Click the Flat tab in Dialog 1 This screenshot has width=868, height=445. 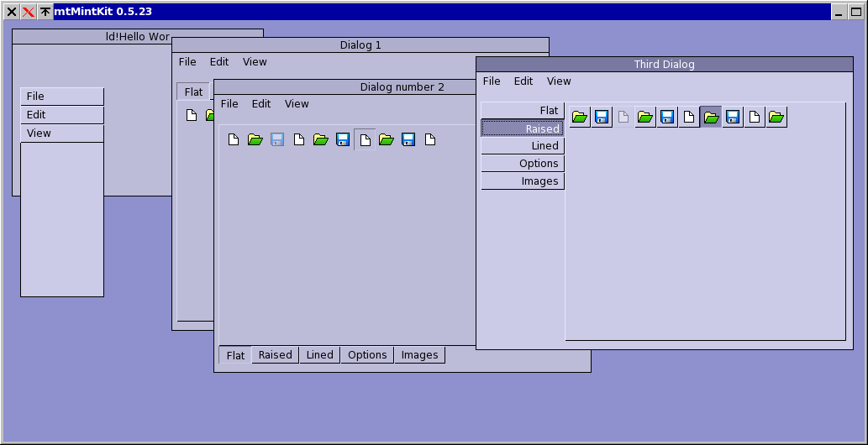tap(193, 92)
